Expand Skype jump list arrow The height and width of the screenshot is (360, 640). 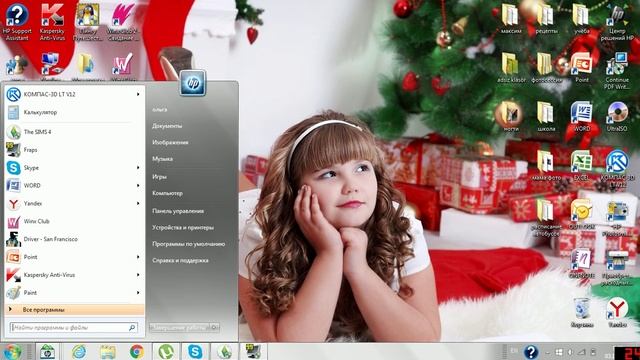click(x=138, y=168)
